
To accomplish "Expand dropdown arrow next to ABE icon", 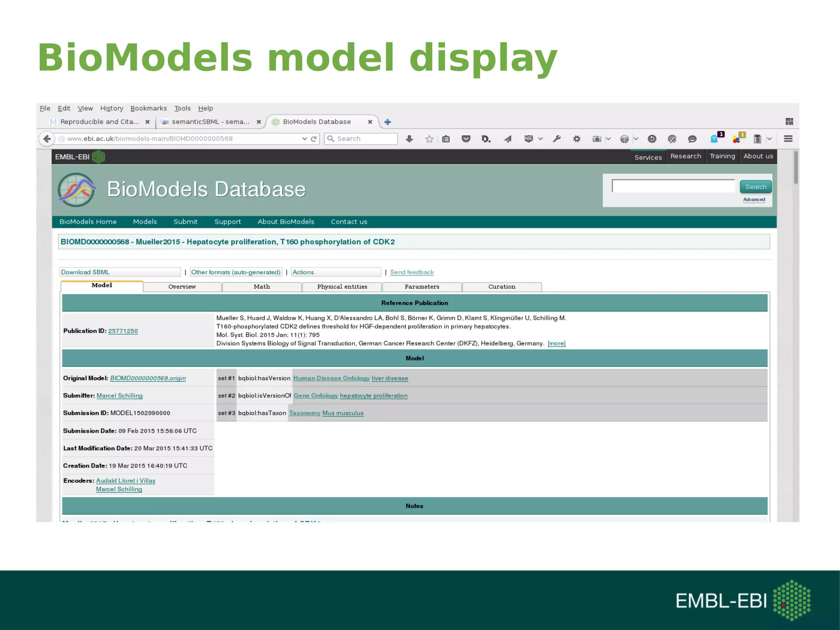I will (541, 139).
